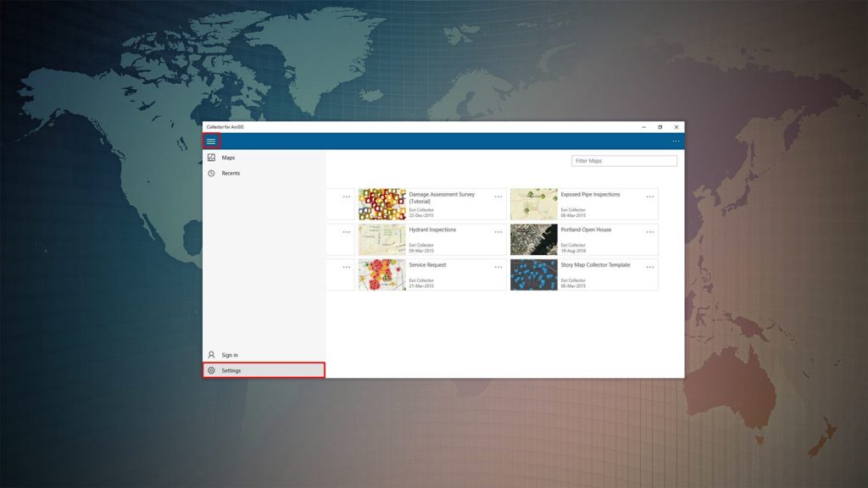The image size is (868, 488).
Task: Restore down the Collector for ArcGIS window
Action: 659,127
